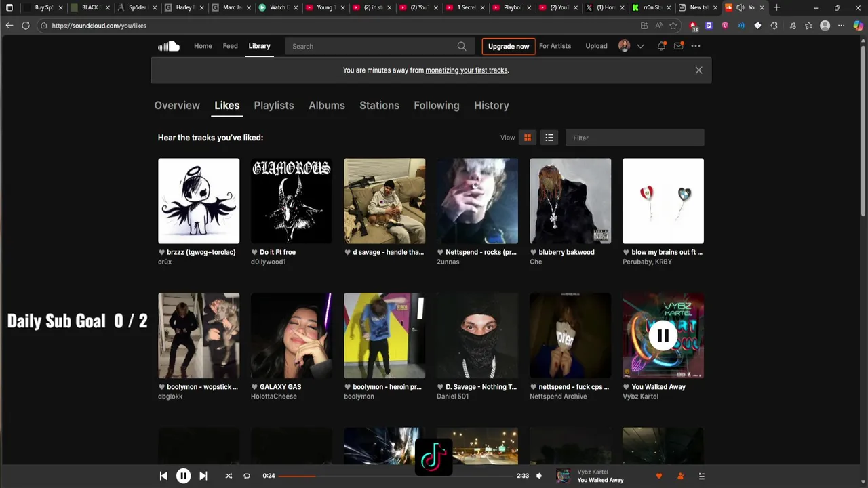Switch to the Overview tab
The height and width of the screenshot is (488, 868).
pyautogui.click(x=177, y=105)
